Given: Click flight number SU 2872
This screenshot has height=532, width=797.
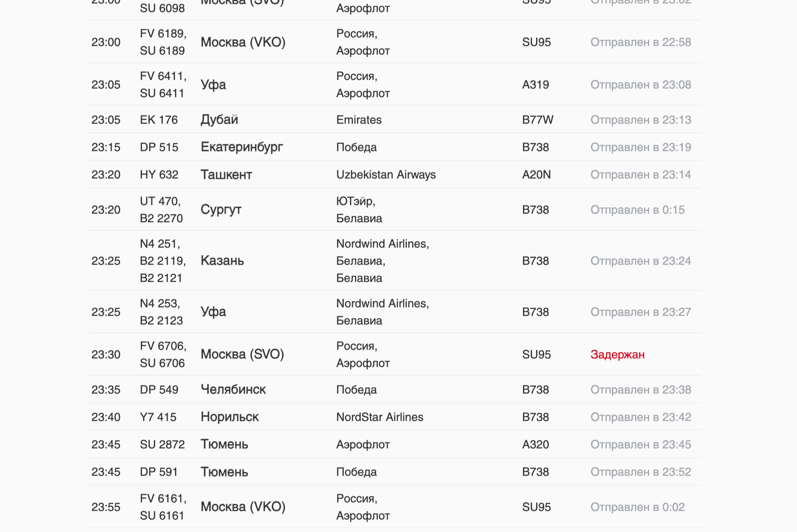Looking at the screenshot, I should [162, 444].
